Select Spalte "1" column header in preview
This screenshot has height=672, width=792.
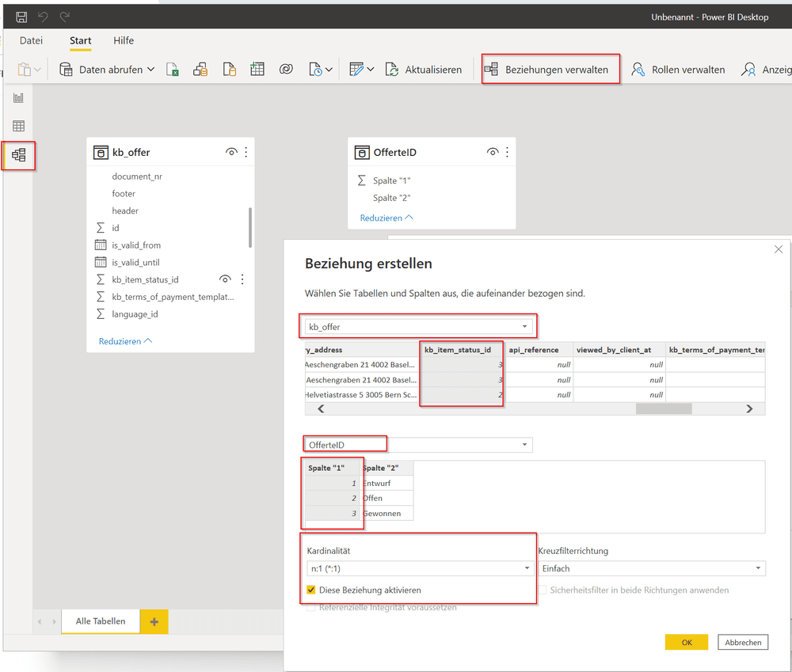click(x=333, y=468)
